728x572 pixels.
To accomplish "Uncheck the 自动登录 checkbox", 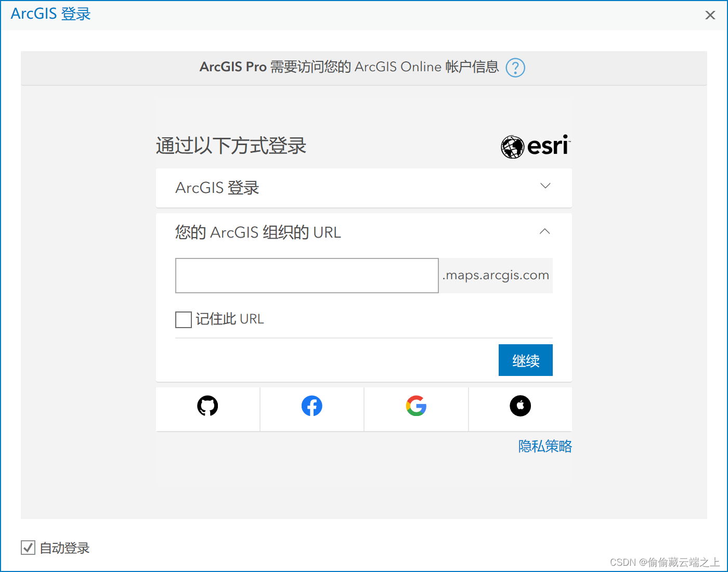I will pyautogui.click(x=28, y=548).
